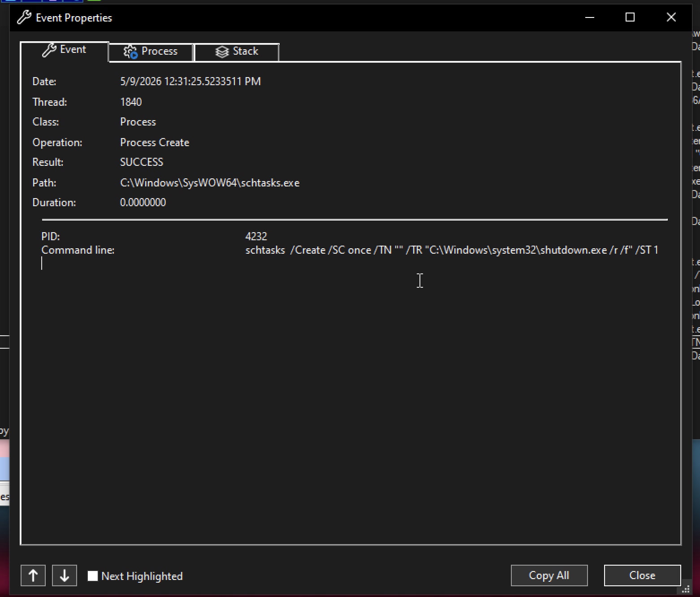This screenshot has width=700, height=597.
Task: Minimize the Event Properties window
Action: (590, 17)
